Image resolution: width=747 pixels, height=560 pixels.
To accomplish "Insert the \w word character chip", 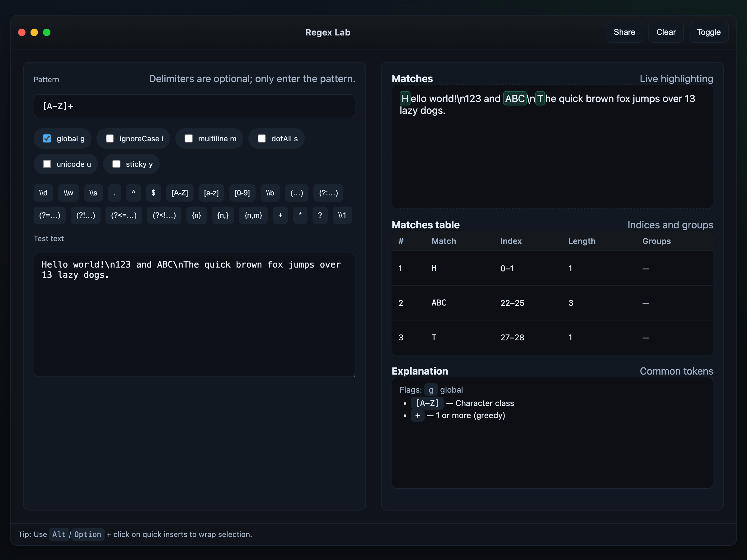I will (x=68, y=193).
